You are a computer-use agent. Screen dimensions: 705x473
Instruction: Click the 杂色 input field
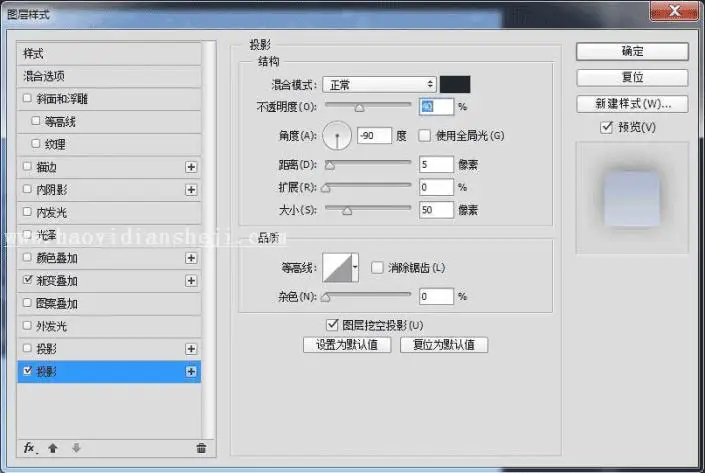[437, 296]
